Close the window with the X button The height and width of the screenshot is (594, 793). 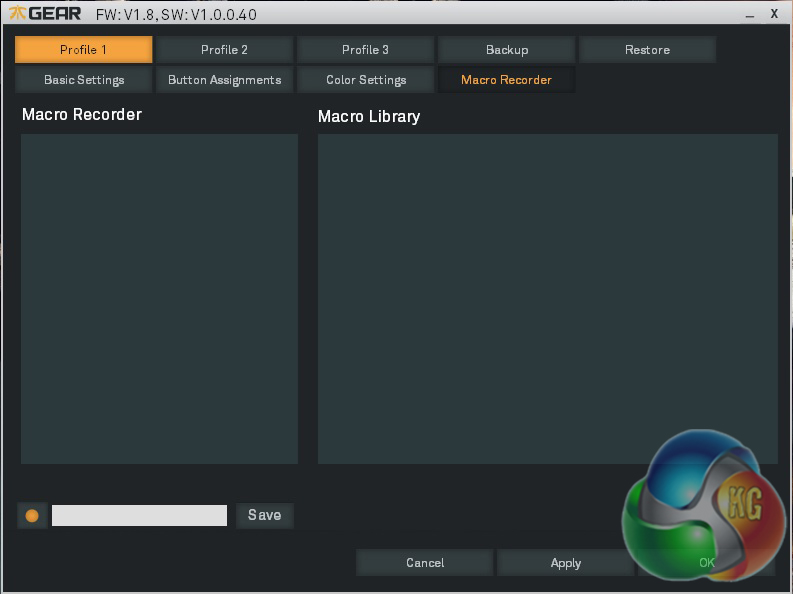(x=774, y=14)
